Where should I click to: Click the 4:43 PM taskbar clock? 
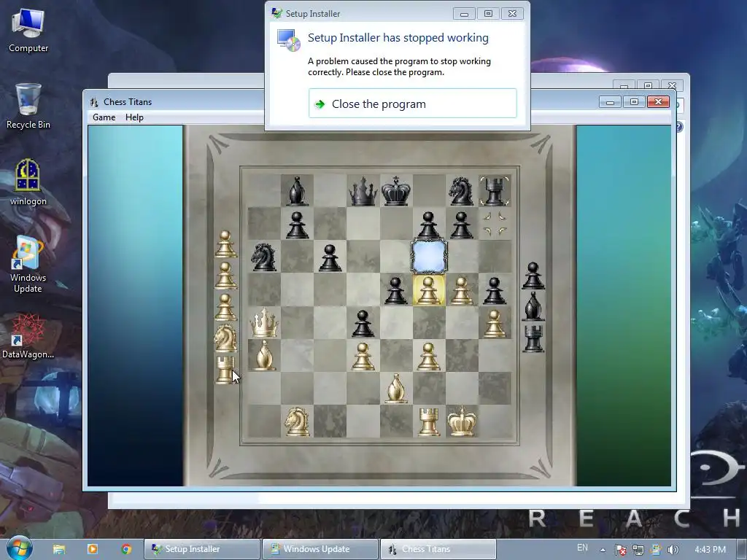[x=710, y=550]
